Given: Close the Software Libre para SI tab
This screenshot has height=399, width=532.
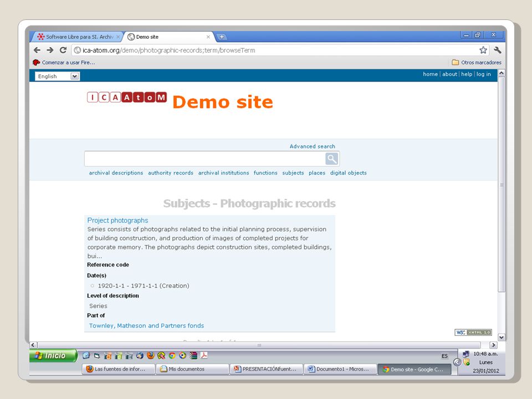Looking at the screenshot, I should [x=118, y=37].
